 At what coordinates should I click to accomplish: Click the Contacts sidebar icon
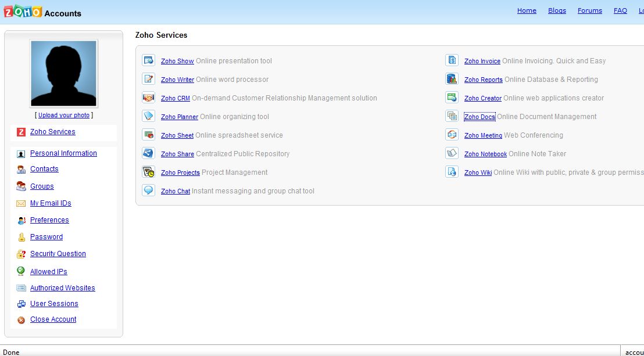21,169
